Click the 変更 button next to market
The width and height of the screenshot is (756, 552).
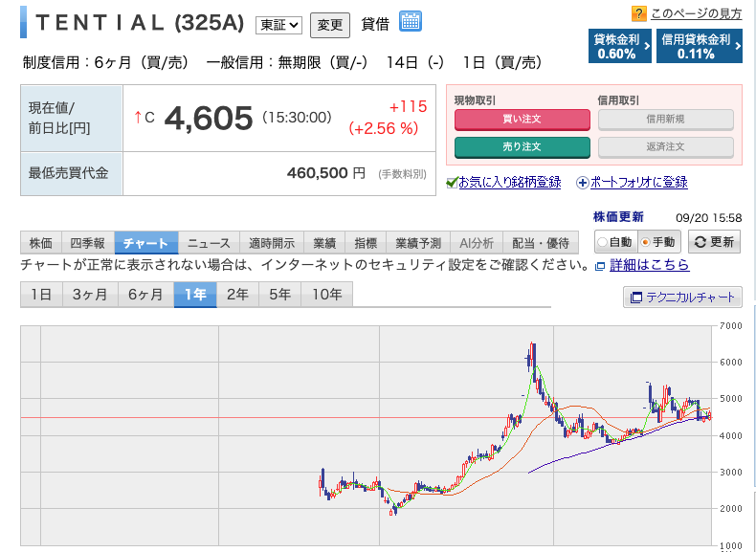pos(330,25)
